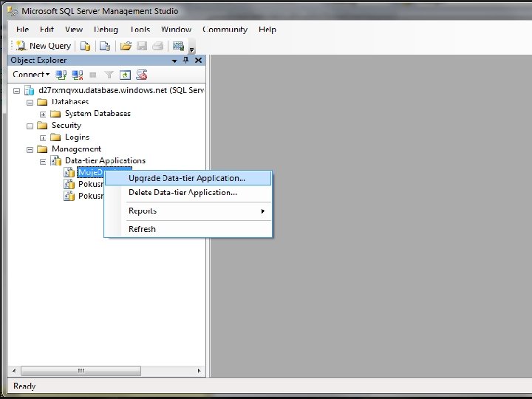Screen dimensions: 532x399
Task: Click the Activity Monitor toolbar icon
Action: tap(178, 46)
